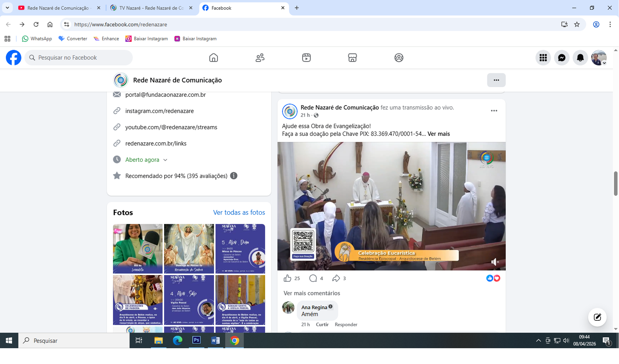Screen dimensions: 619x364
Task: Switch to Rede Nazaré YouTube tab
Action: 58,8
